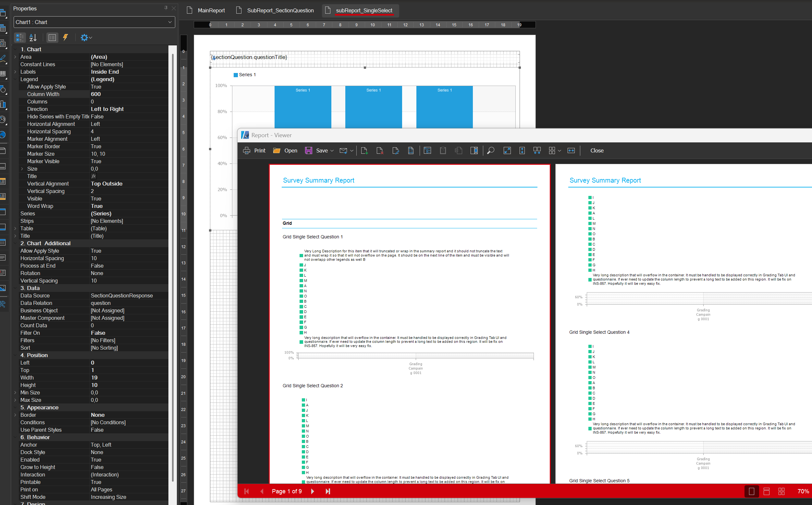This screenshot has height=505, width=812.
Task: Click the delete page icon with red X
Action: [380, 150]
